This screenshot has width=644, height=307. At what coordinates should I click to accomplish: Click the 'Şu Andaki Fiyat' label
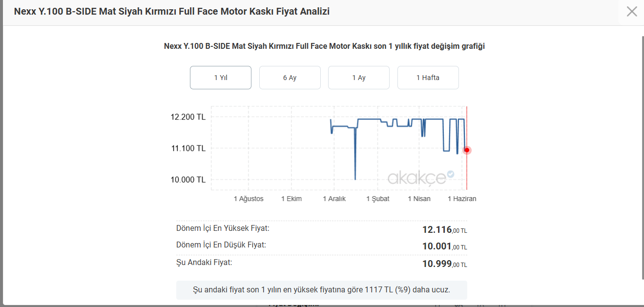[x=204, y=263]
